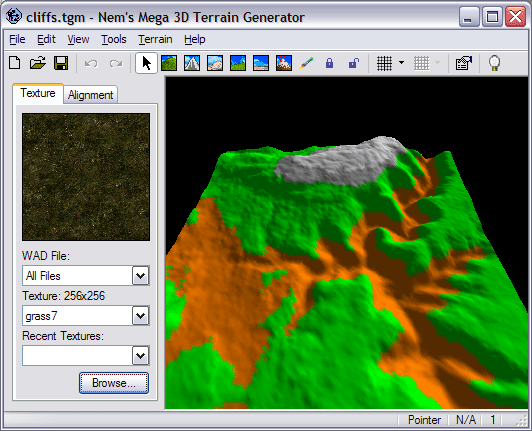Click the open padlock unlock icon
Image resolution: width=532 pixels, height=431 pixels.
pyautogui.click(x=354, y=63)
